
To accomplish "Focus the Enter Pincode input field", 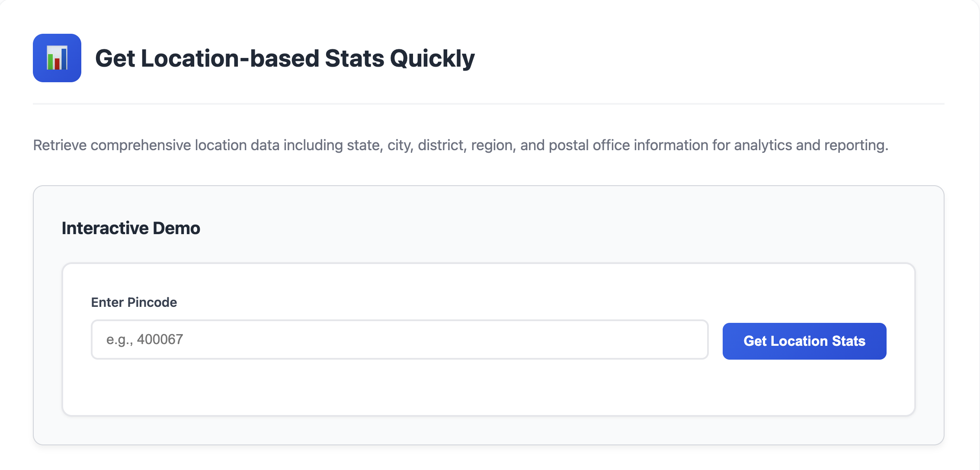I will 399,340.
